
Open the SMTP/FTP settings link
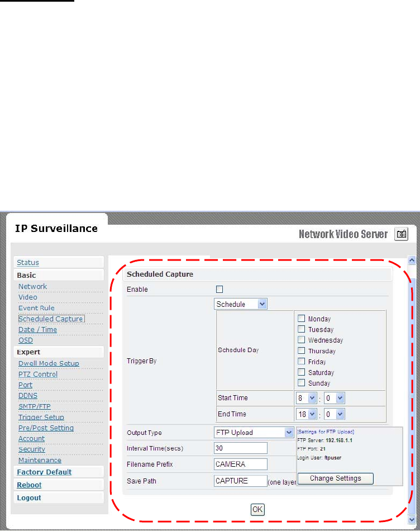point(34,406)
